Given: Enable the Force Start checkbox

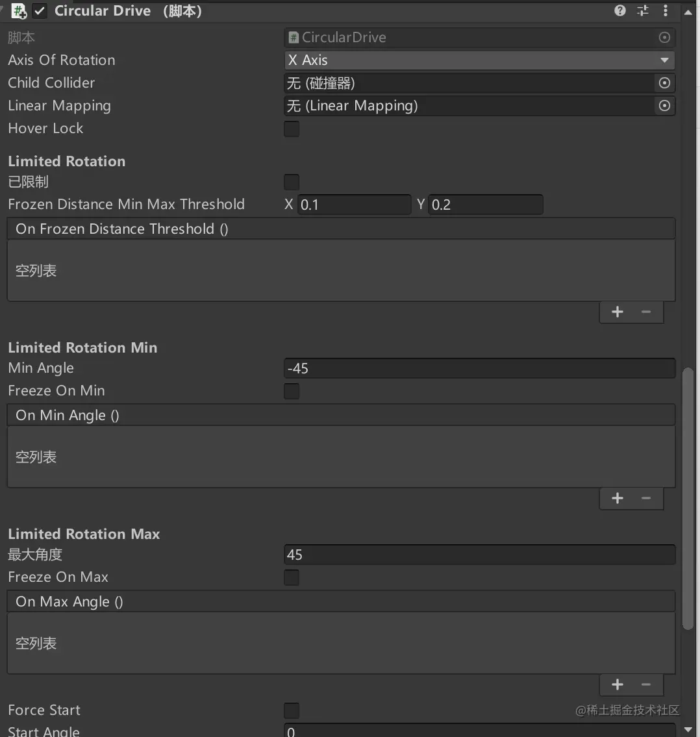Looking at the screenshot, I should click(292, 710).
